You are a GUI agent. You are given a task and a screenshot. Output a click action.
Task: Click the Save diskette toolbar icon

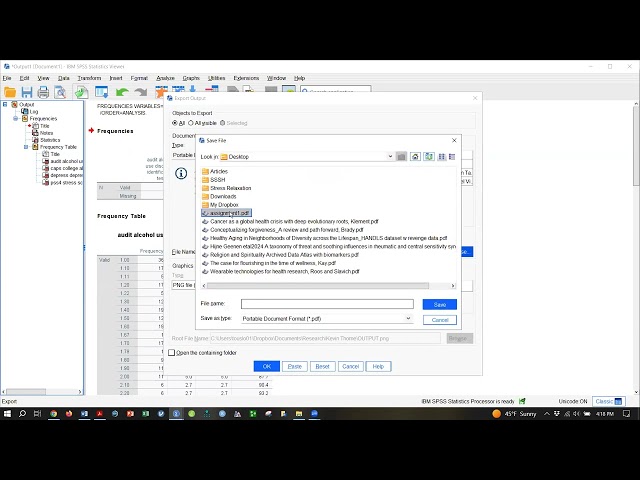[27, 93]
